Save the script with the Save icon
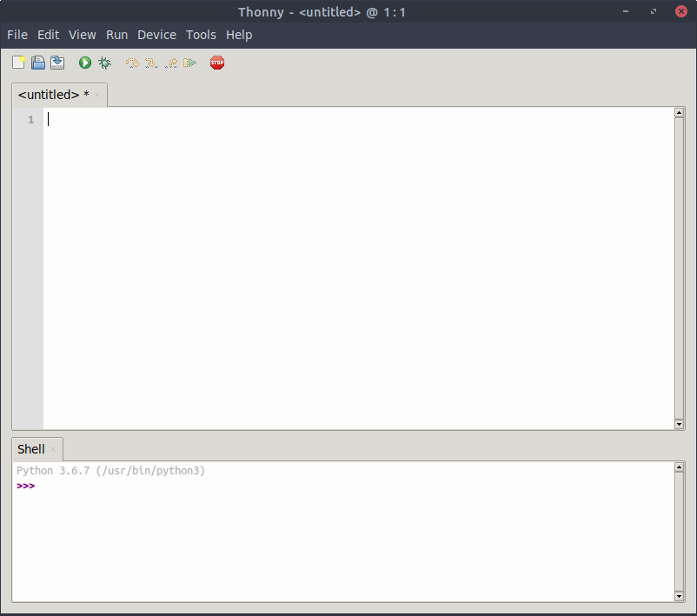This screenshot has height=616, width=697. coord(57,63)
